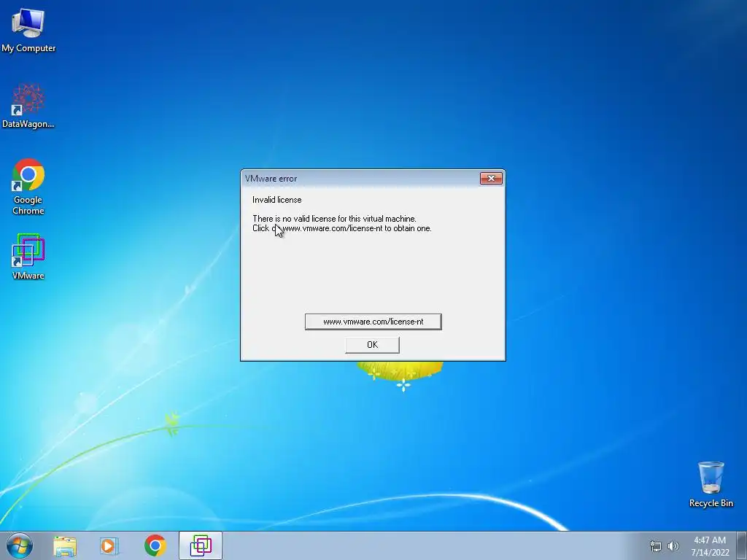Click the active VMware taskbar button
The image size is (747, 560).
pyautogui.click(x=201, y=545)
